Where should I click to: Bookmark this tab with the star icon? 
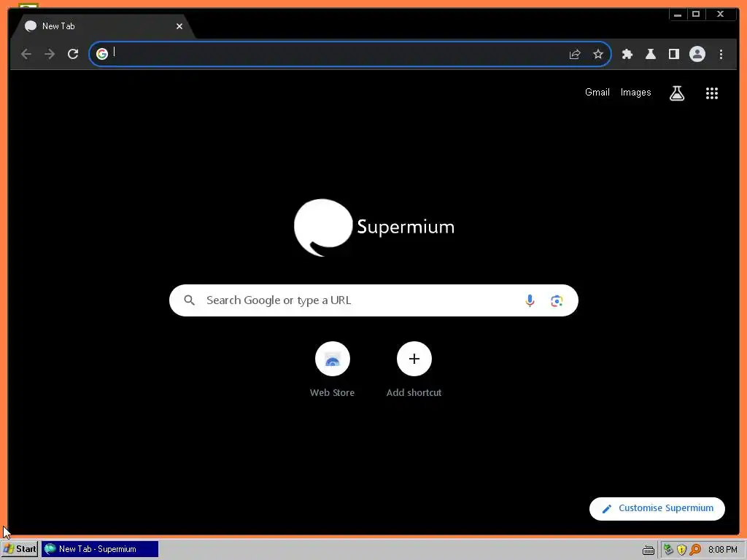point(598,54)
